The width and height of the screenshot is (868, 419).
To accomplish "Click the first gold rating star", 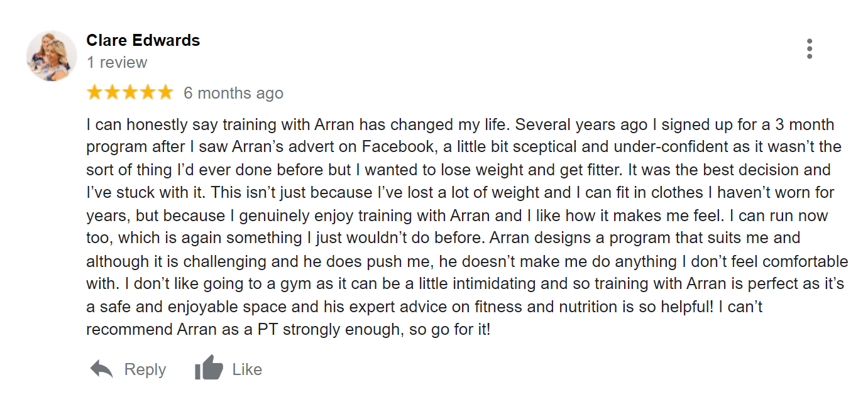I will click(94, 93).
